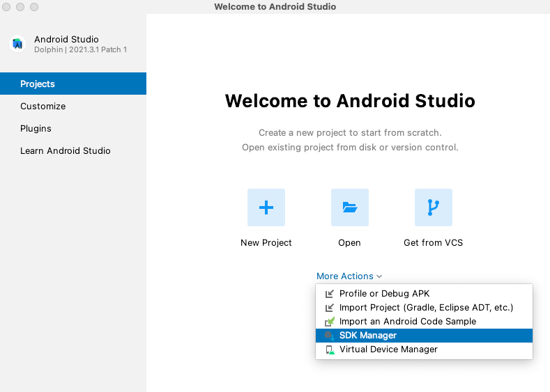Click the Profile or Debug APK icon

pyautogui.click(x=329, y=294)
